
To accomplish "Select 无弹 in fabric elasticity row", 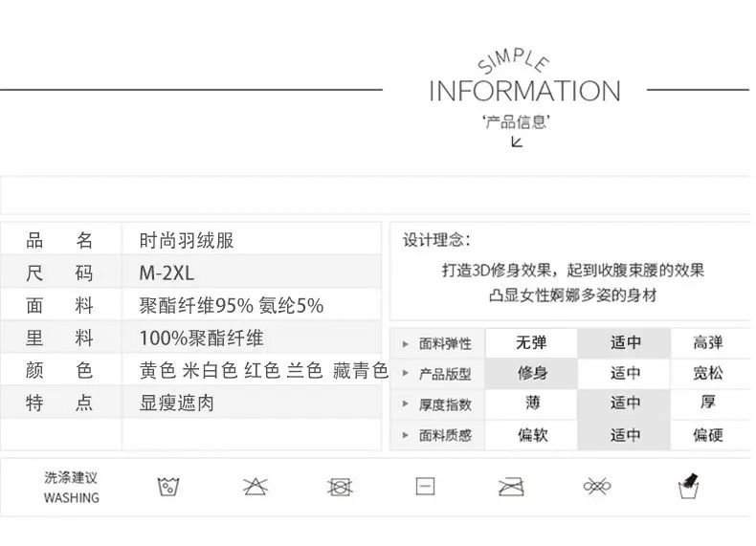I will click(531, 343).
